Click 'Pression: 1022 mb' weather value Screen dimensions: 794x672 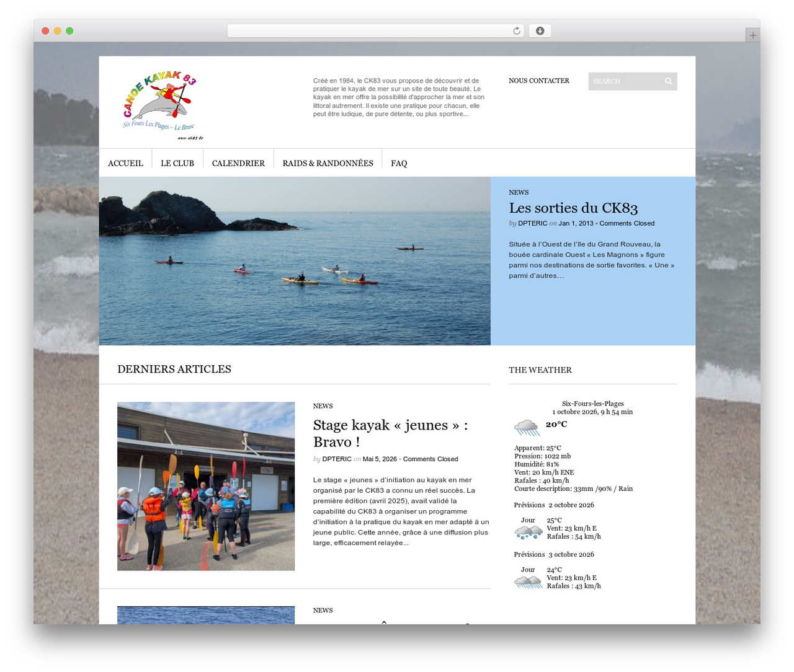coord(543,456)
